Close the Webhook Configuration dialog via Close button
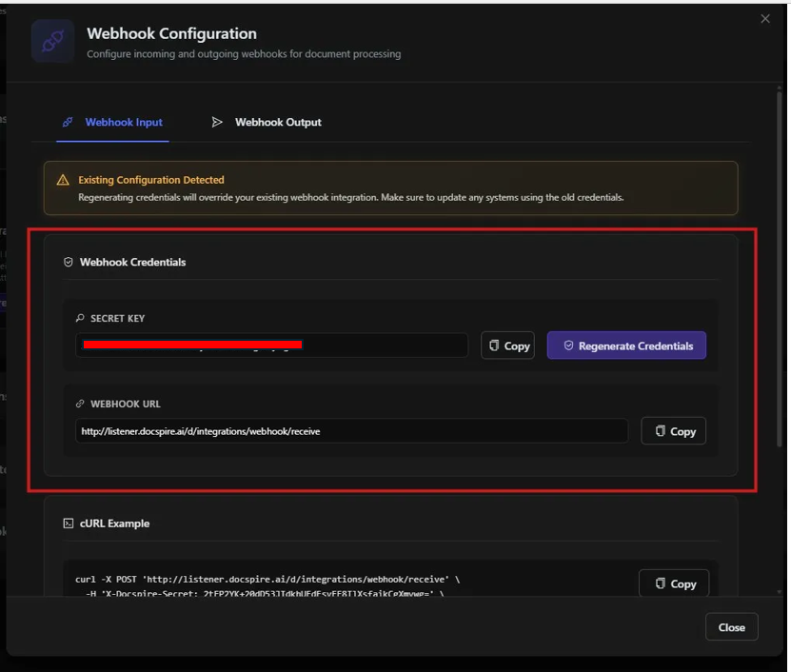791x672 pixels. click(731, 627)
